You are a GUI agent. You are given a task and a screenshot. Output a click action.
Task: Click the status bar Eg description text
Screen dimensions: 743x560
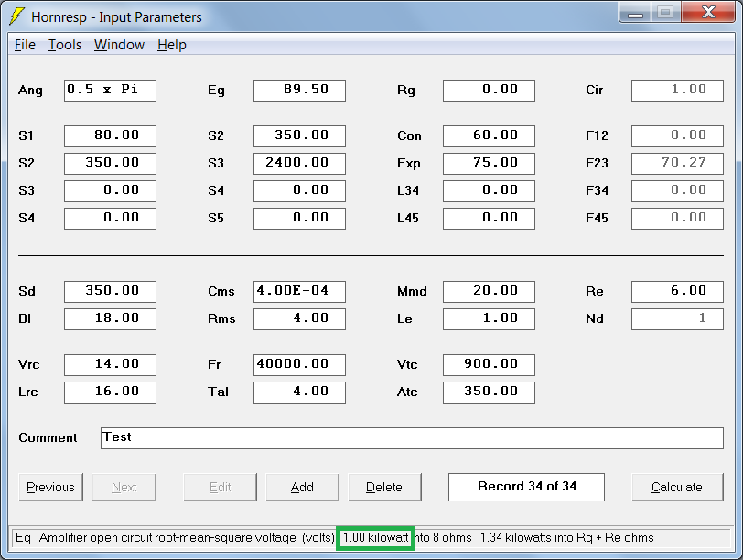pos(175,538)
